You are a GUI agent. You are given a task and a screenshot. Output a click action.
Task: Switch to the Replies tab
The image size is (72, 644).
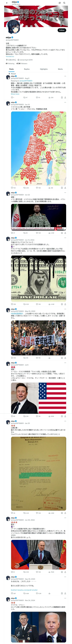[x=27, y=69]
